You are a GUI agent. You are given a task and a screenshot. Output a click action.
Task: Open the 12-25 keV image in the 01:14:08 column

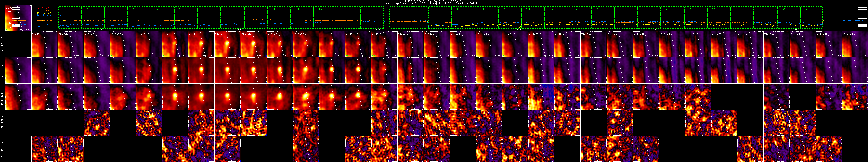[436, 96]
